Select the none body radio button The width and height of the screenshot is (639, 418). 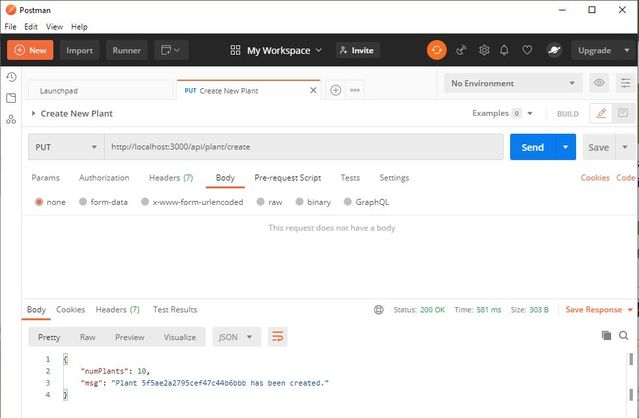point(39,202)
